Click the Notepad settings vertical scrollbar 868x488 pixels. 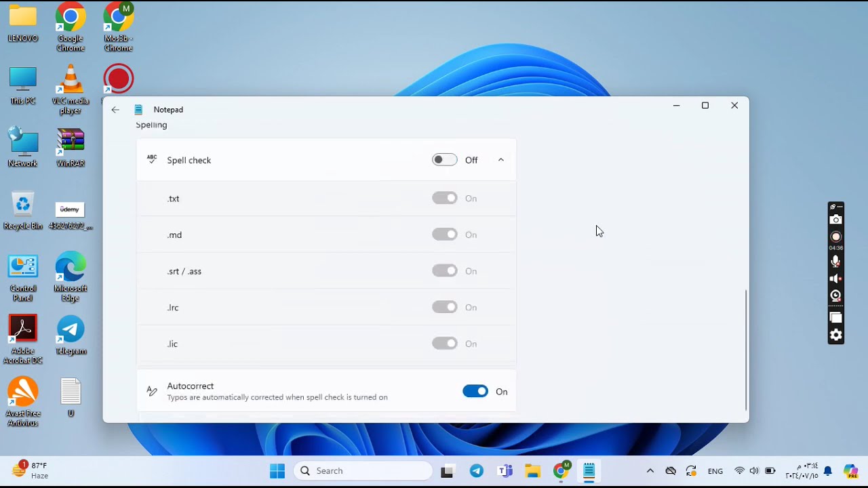(746, 350)
